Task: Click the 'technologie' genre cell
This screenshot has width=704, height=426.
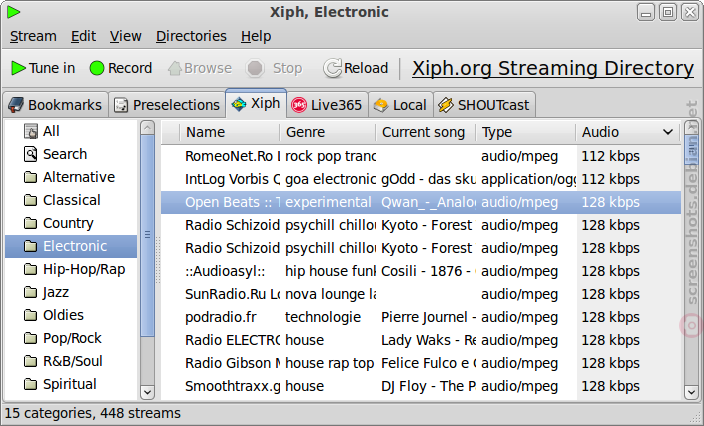Action: 323,317
